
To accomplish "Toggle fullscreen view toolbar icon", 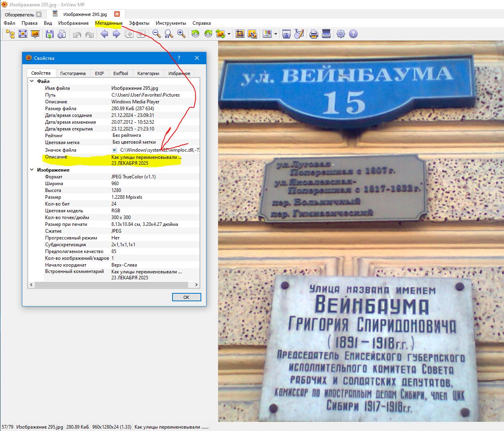I will (23, 34).
